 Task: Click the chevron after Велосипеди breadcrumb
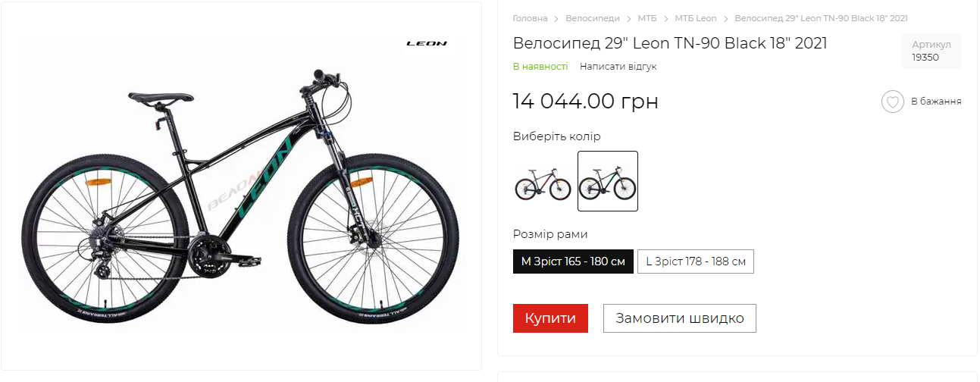(629, 18)
